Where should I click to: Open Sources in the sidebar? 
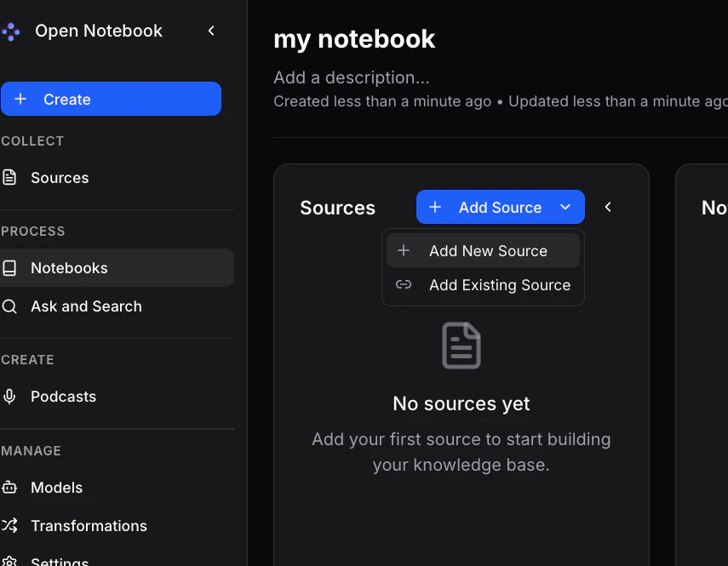(117, 178)
